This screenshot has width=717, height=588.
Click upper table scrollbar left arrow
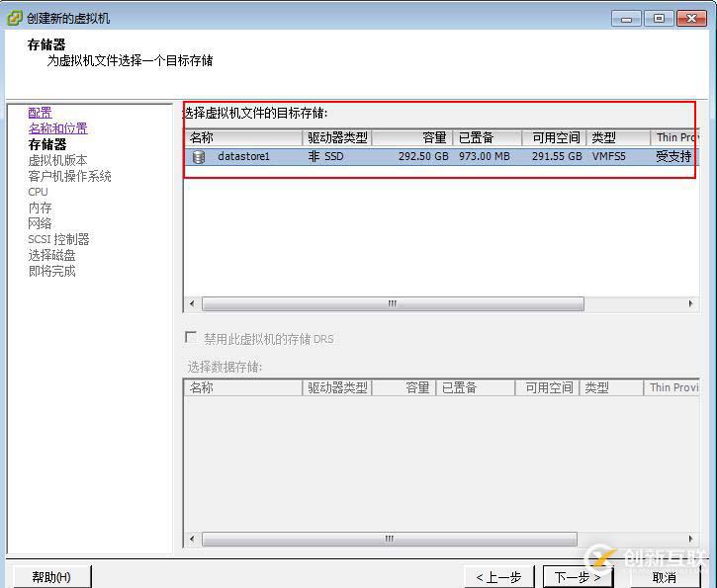192,303
